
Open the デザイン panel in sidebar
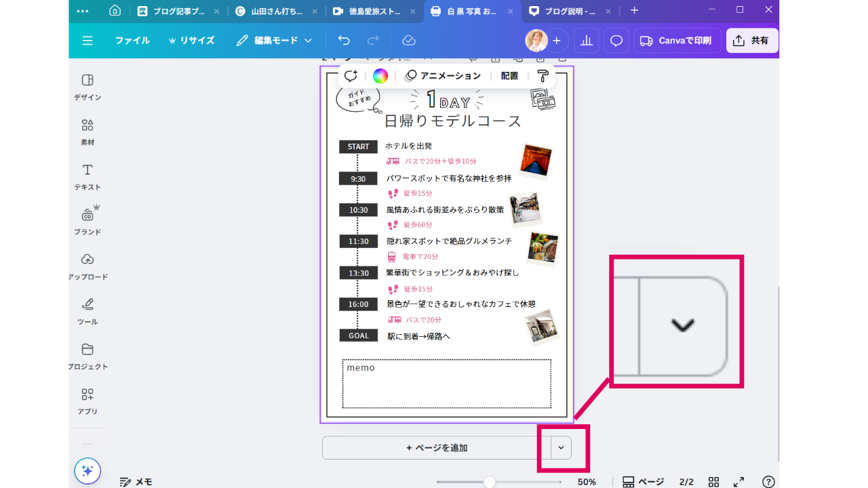pos(87,87)
